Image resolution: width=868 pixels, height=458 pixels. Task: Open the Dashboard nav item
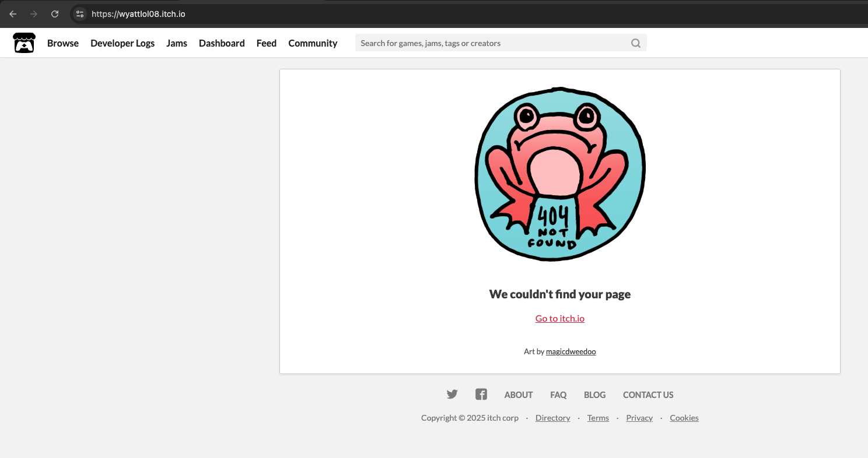tap(222, 43)
